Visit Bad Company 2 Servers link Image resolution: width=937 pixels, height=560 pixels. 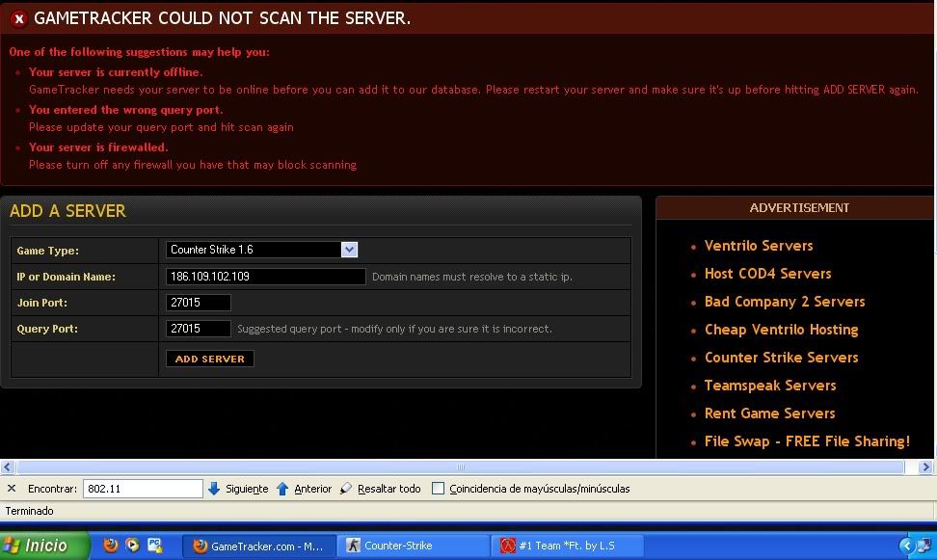tap(785, 302)
